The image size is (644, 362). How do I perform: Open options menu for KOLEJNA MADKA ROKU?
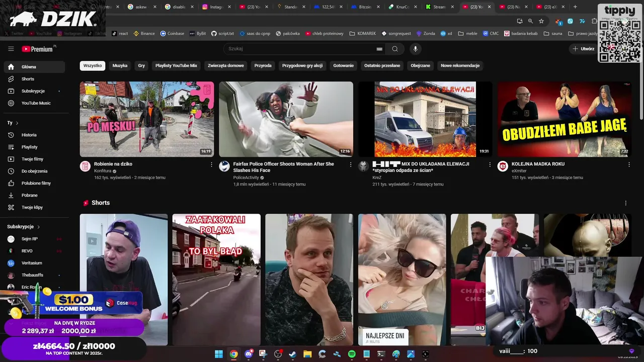point(629,164)
